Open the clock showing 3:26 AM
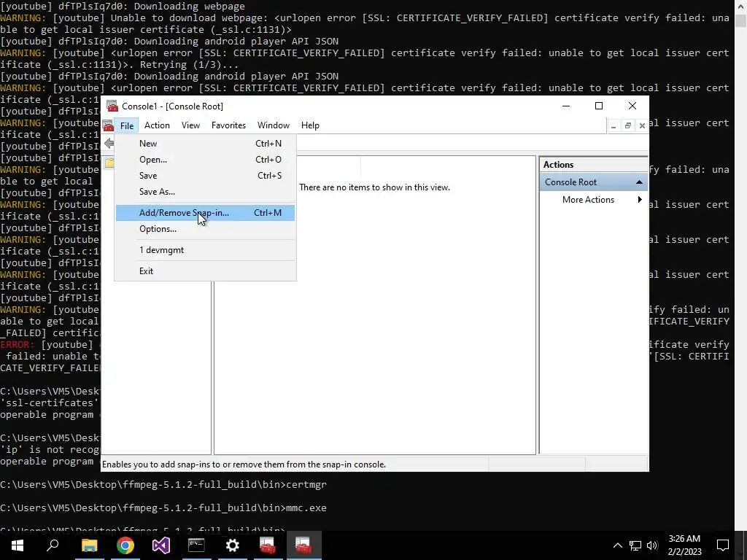The height and width of the screenshot is (560, 747). [684, 545]
